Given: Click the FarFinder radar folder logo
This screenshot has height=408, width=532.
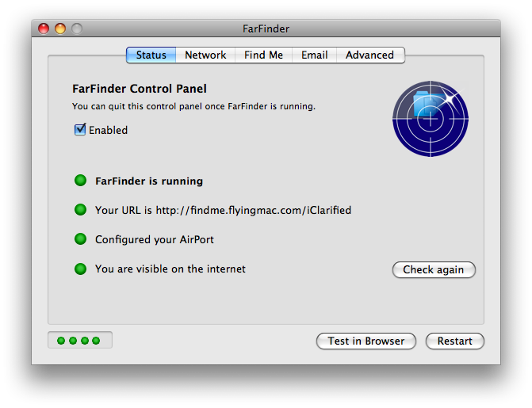Looking at the screenshot, I should click(431, 119).
